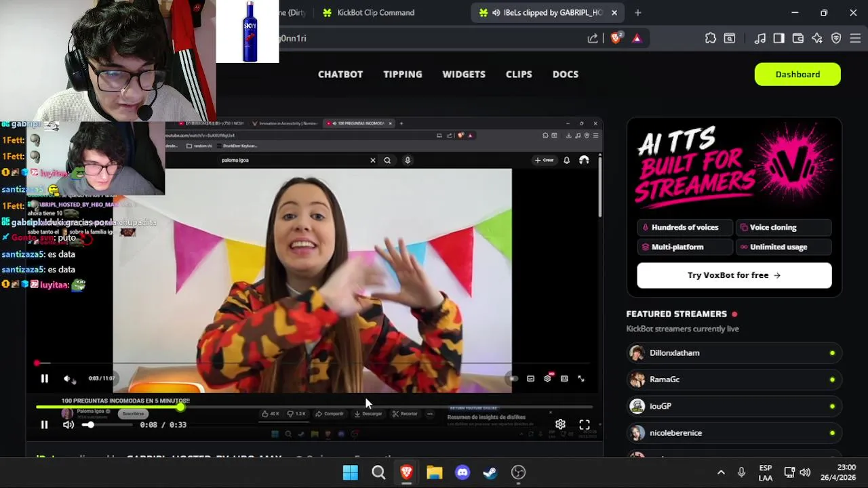868x488 pixels.
Task: Seek on the green clip progress bar
Action: (x=314, y=407)
